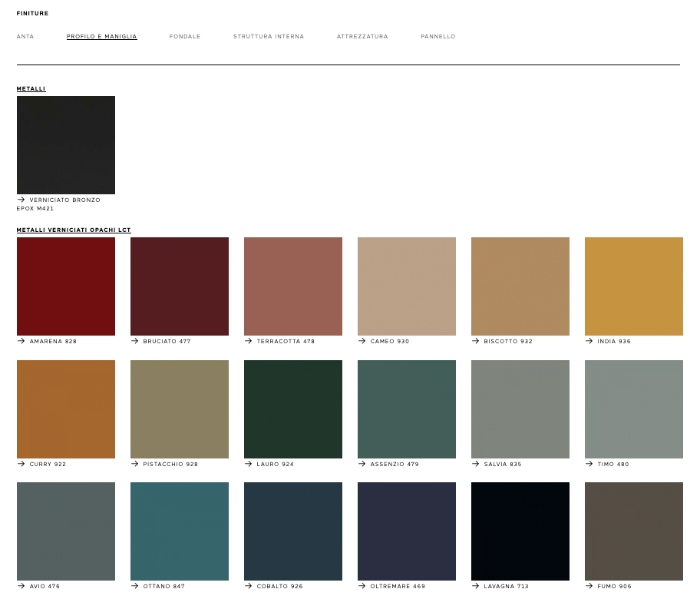Go to the Struttura Interna tab

pyautogui.click(x=269, y=37)
